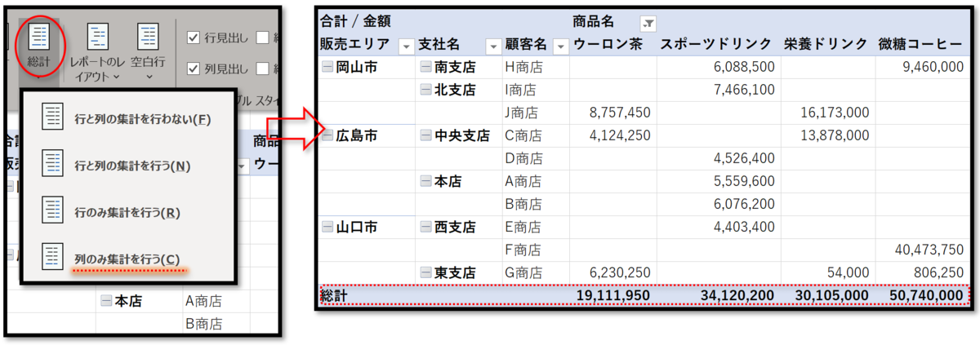Choose 行と列の集計を行う(N) from the menu
The width and height of the screenshot is (980, 345).
[x=127, y=165]
